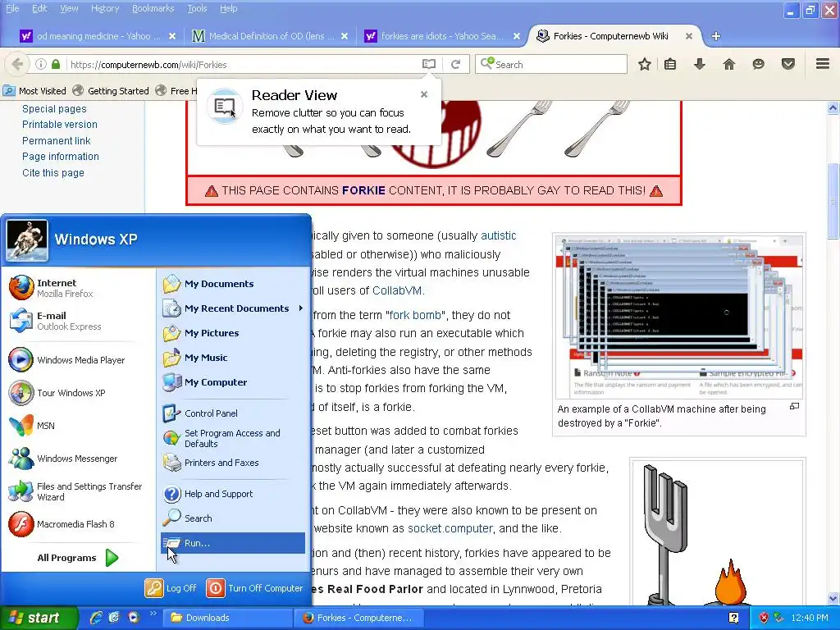Click the back arrow button
840x630 pixels.
(17, 64)
